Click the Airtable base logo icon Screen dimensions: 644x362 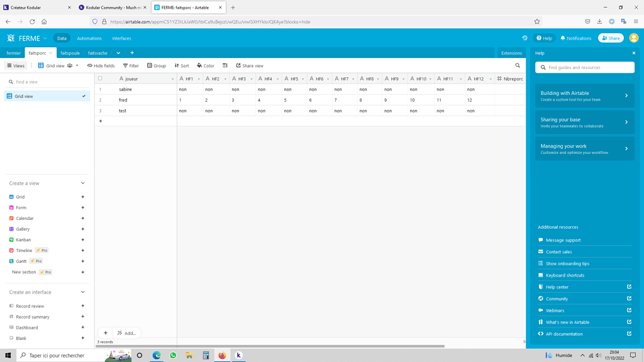[11, 38]
